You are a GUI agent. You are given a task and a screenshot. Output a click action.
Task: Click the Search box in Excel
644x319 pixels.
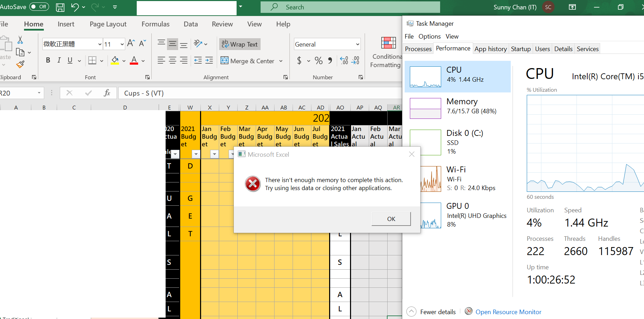tap(350, 7)
